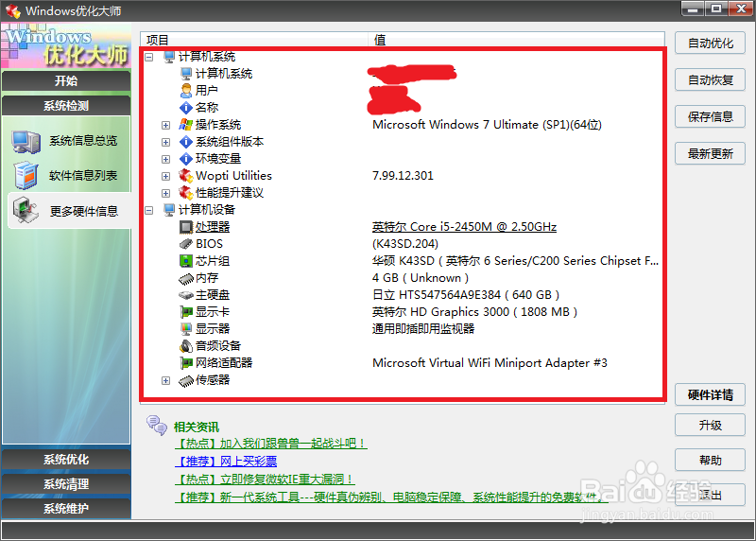Select value (K43SD.204)

pyautogui.click(x=405, y=244)
